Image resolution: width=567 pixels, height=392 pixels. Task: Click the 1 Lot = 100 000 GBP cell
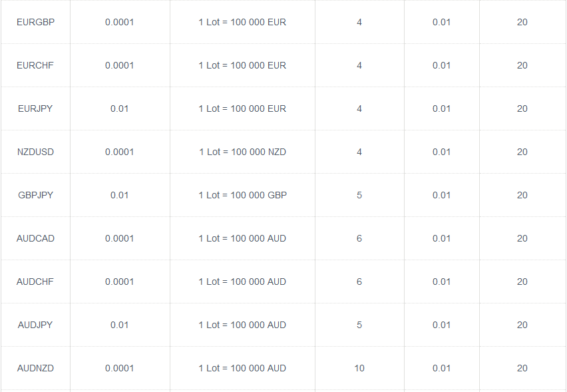tap(243, 195)
